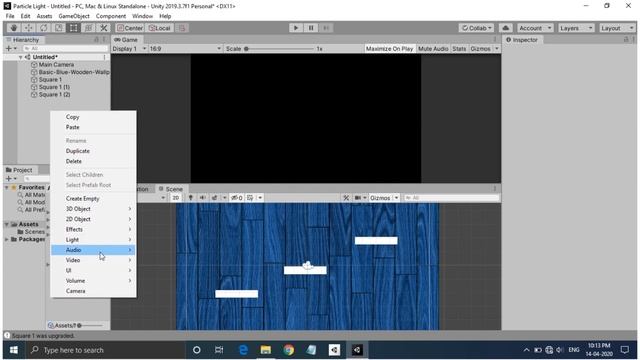Open scene component tools icon
The width and height of the screenshot is (640, 360).
point(346,198)
